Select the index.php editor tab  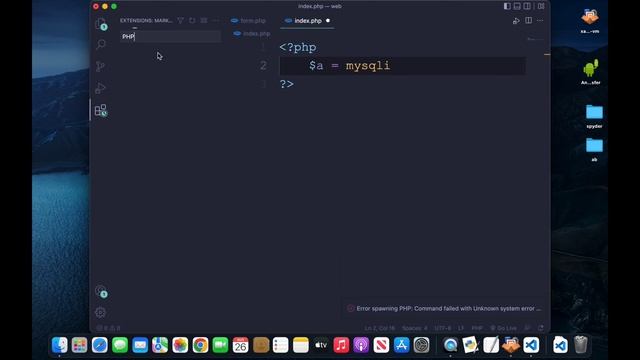(308, 20)
